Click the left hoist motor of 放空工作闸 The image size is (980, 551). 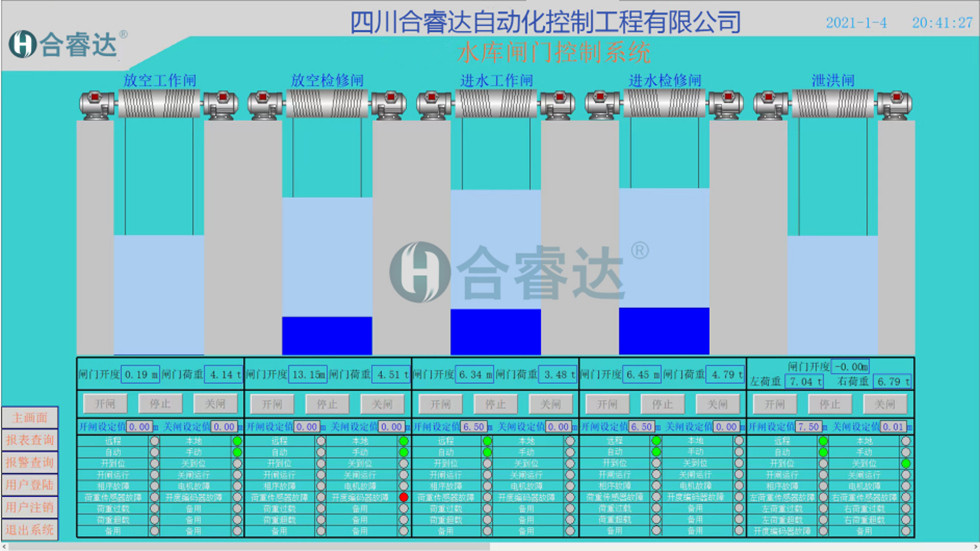tap(97, 104)
